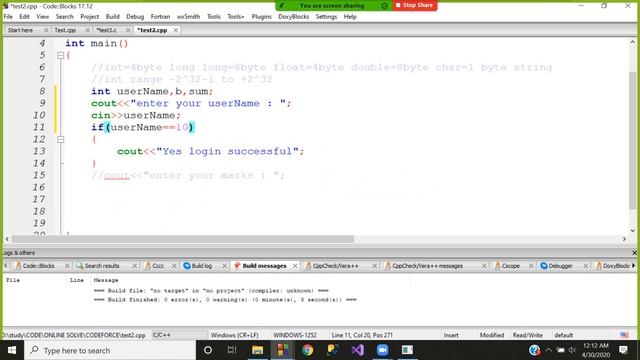Screen dimensions: 640x360
Task: Close the Start here tab
Action: click(x=46, y=30)
